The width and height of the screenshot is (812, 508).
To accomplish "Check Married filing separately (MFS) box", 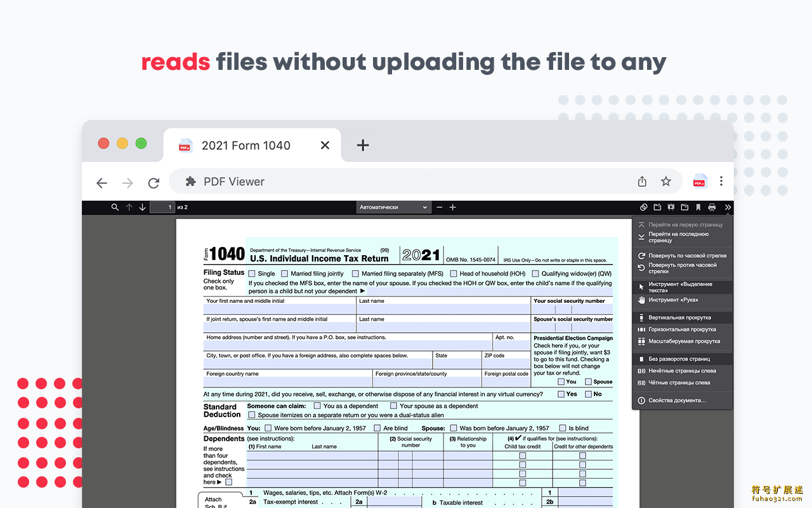I will (x=355, y=274).
